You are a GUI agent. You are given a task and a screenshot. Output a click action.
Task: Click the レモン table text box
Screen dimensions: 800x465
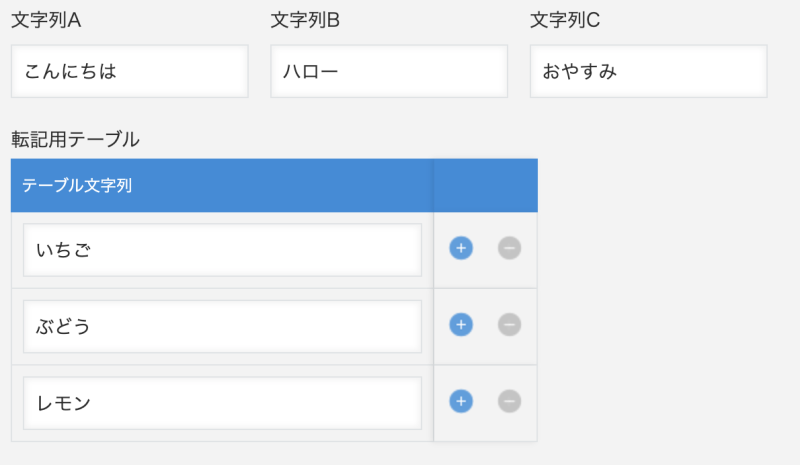(222, 403)
